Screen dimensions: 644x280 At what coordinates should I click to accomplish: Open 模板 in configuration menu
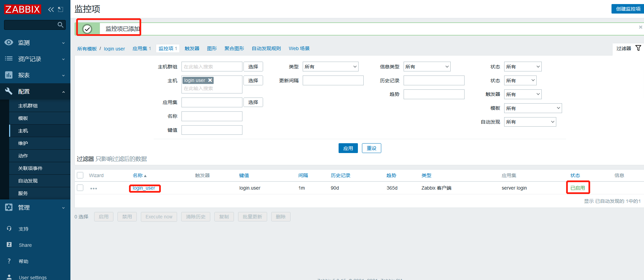click(x=40, y=118)
